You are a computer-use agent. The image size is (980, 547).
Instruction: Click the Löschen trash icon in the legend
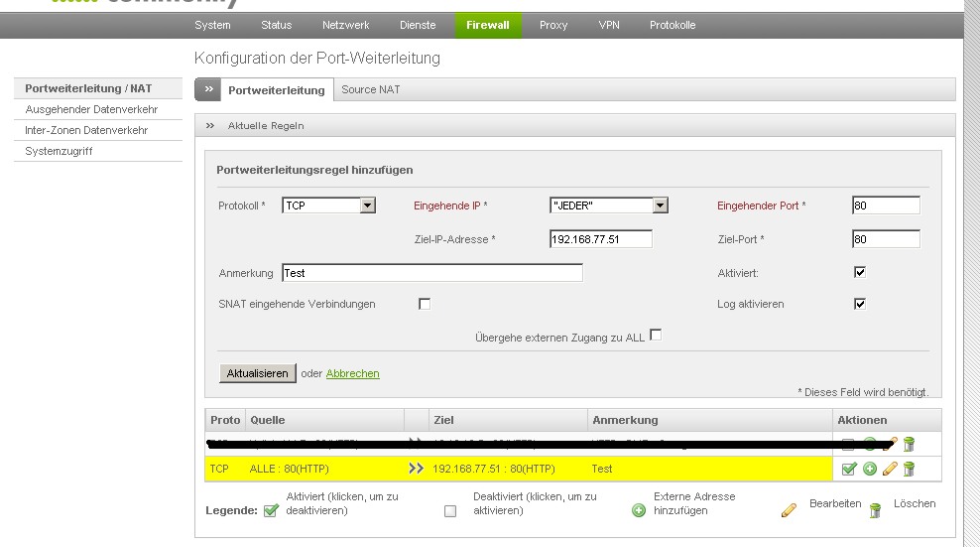pyautogui.click(x=875, y=510)
